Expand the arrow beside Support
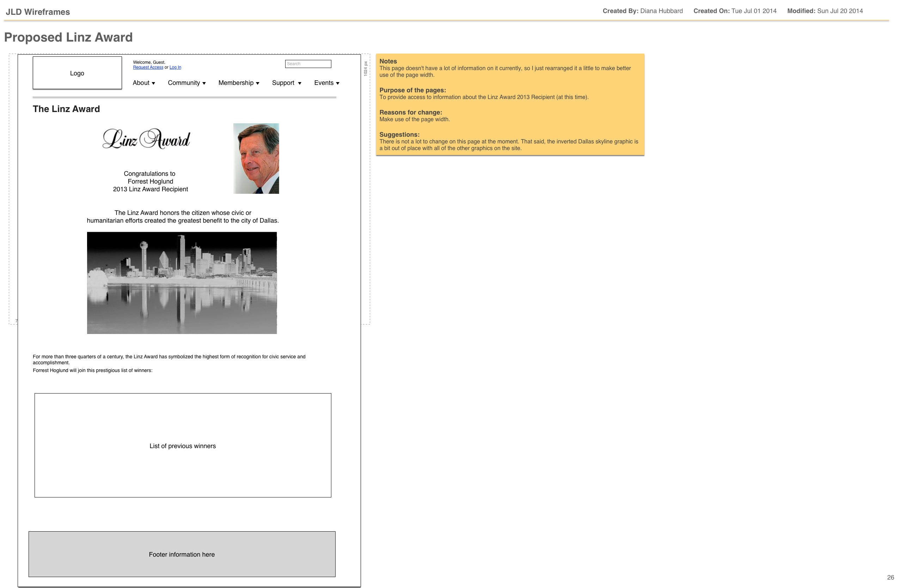 pos(299,83)
